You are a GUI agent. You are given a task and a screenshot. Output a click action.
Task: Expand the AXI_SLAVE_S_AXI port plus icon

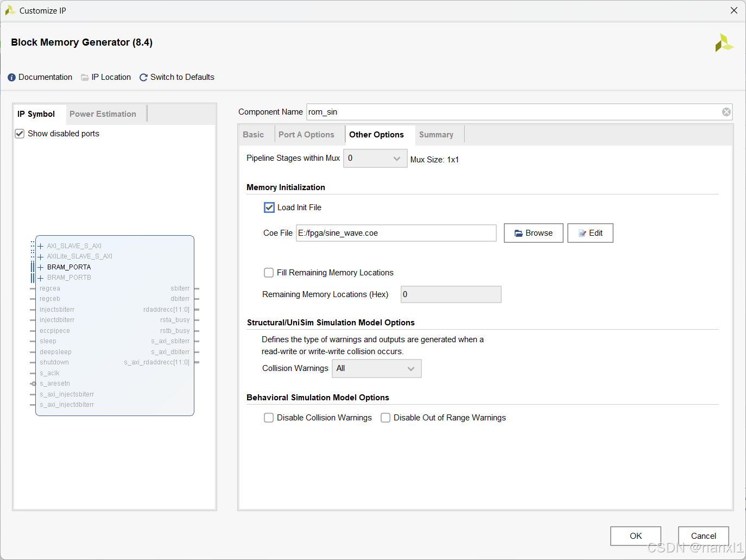pos(41,246)
